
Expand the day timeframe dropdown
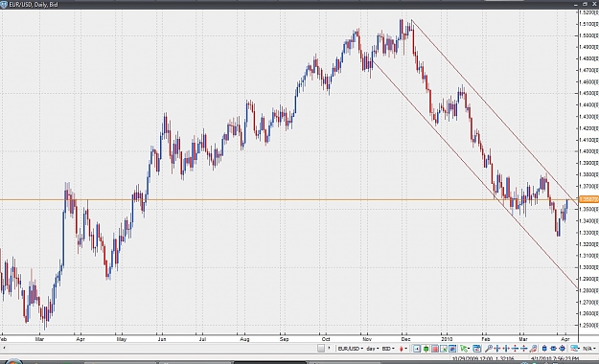(373, 349)
